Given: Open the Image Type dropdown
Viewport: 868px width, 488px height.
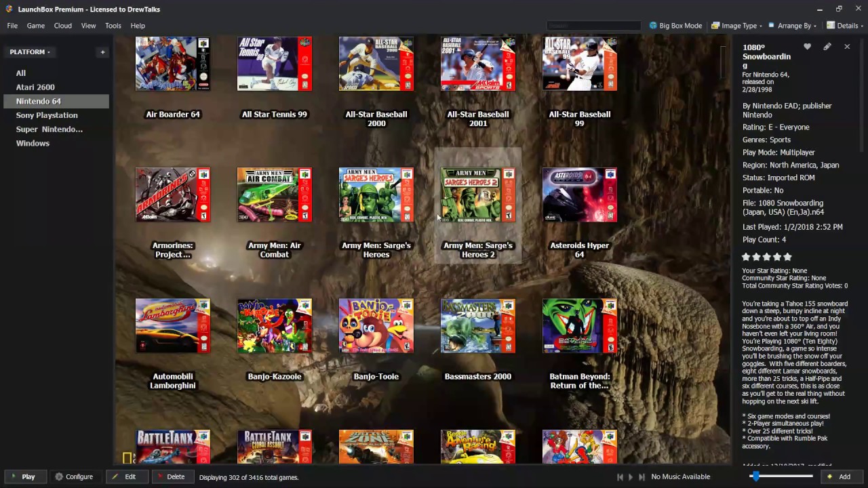Looking at the screenshot, I should click(736, 26).
